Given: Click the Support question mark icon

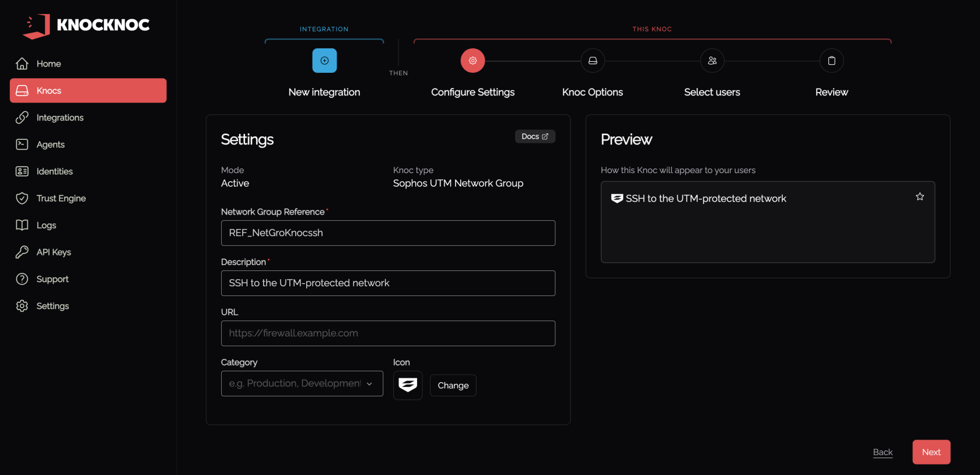Looking at the screenshot, I should 22,279.
